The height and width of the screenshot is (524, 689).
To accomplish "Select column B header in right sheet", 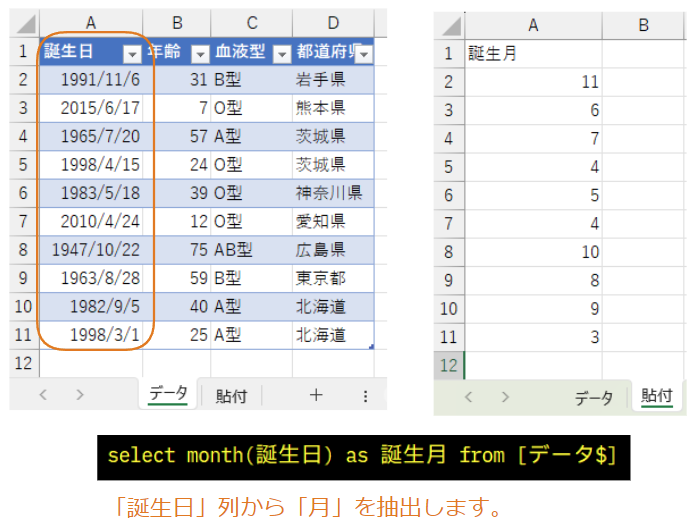I will coord(643,25).
